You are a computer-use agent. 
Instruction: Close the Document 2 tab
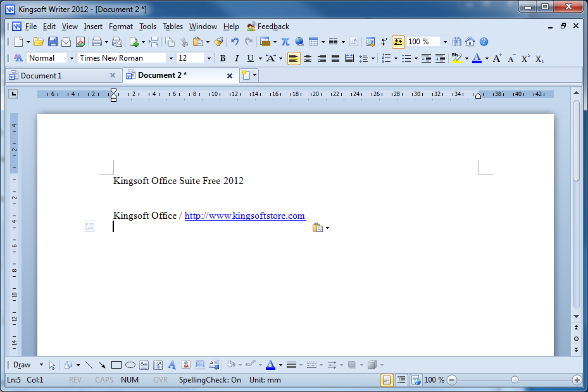[x=230, y=76]
